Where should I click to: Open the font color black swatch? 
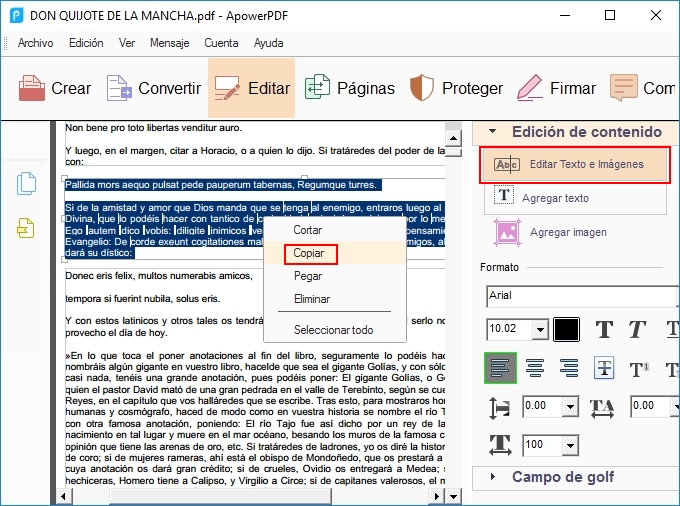coord(566,330)
